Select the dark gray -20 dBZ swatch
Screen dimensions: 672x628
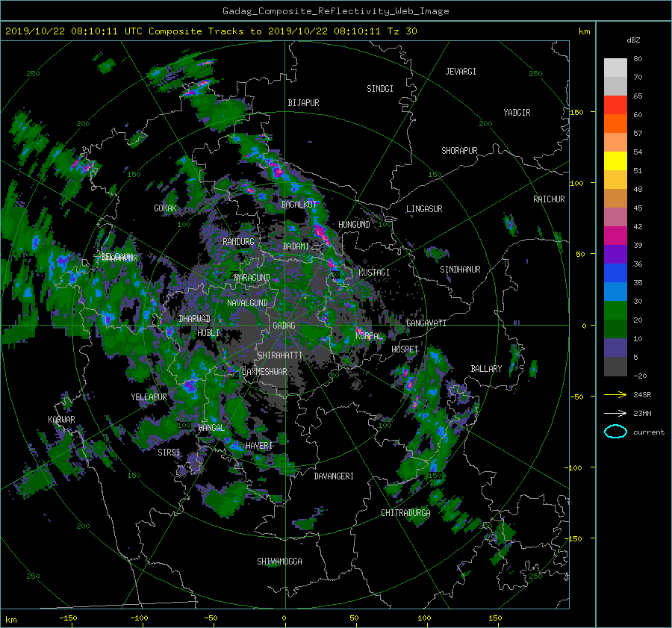tap(615, 367)
